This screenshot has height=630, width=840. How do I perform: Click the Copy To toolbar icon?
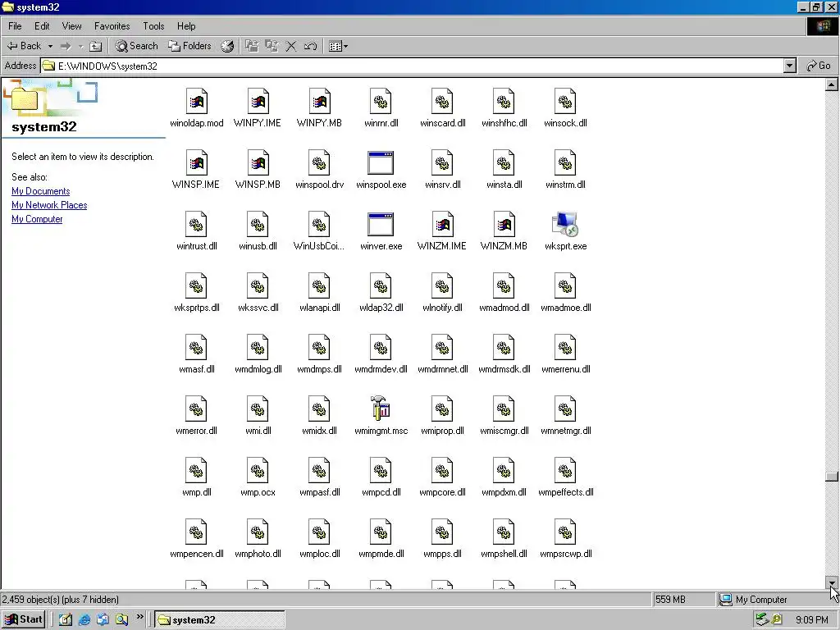coord(272,46)
